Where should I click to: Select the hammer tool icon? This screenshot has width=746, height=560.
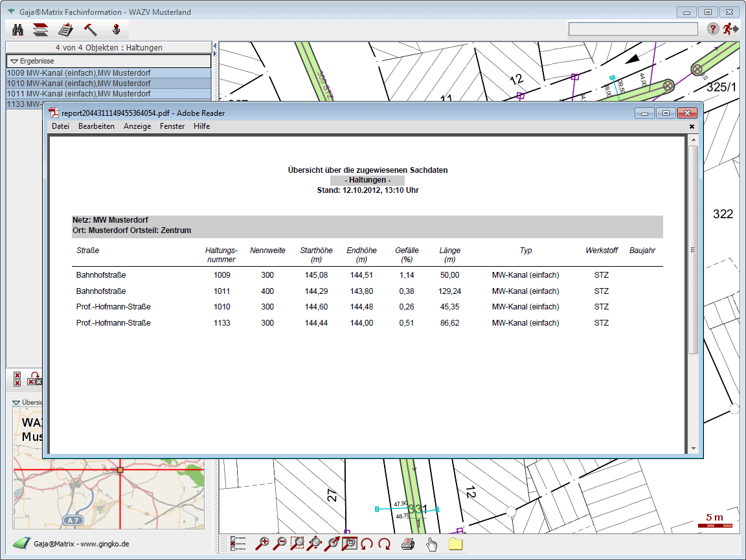tap(90, 29)
